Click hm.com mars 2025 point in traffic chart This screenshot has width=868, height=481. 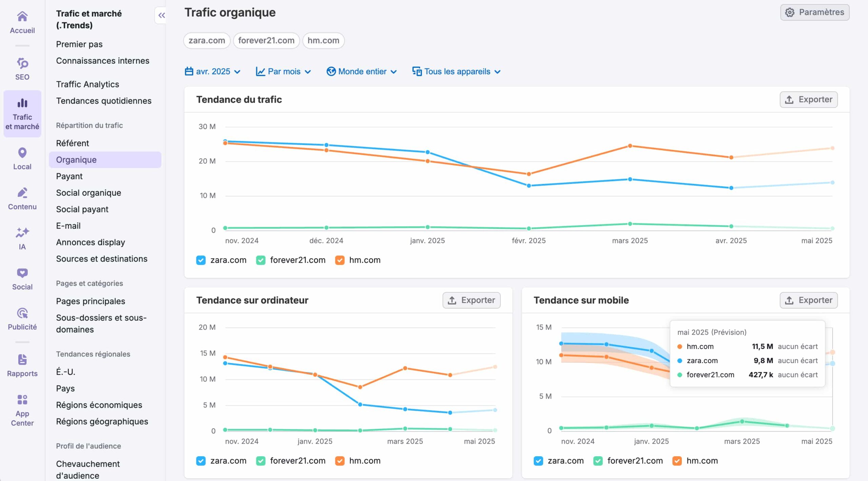click(630, 146)
